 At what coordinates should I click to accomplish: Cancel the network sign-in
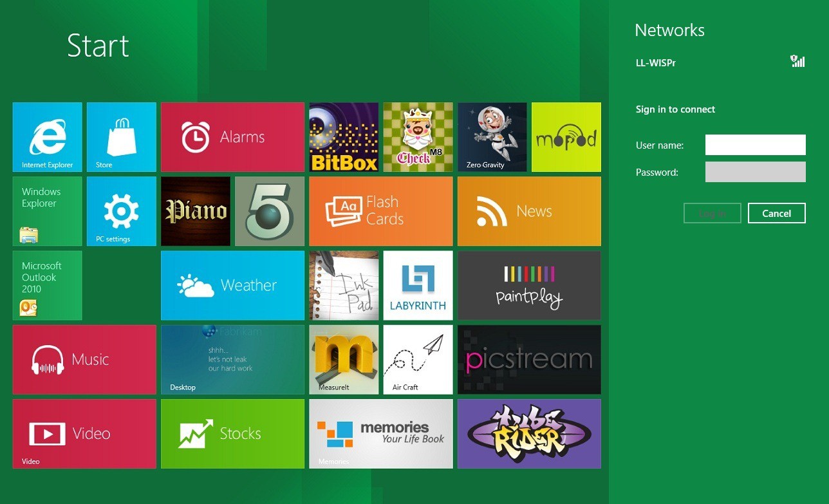pyautogui.click(x=776, y=213)
